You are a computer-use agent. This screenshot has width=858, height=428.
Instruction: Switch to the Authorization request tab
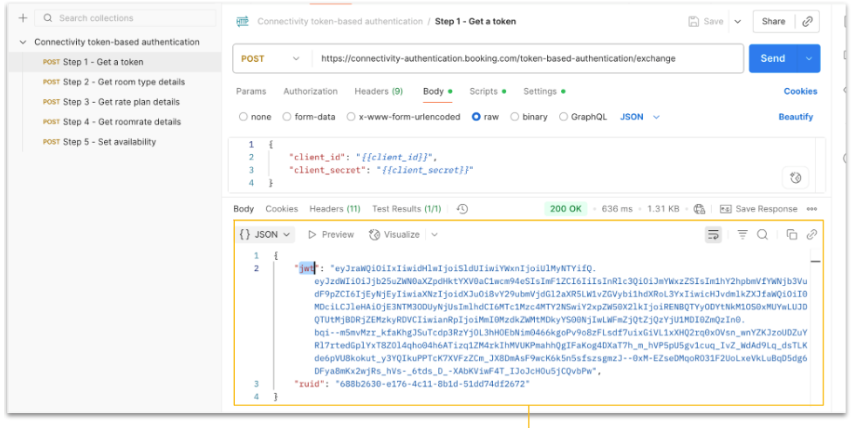310,91
